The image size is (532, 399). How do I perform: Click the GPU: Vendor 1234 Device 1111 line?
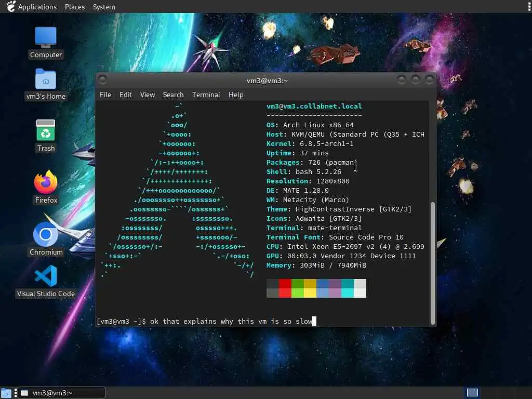(x=341, y=256)
